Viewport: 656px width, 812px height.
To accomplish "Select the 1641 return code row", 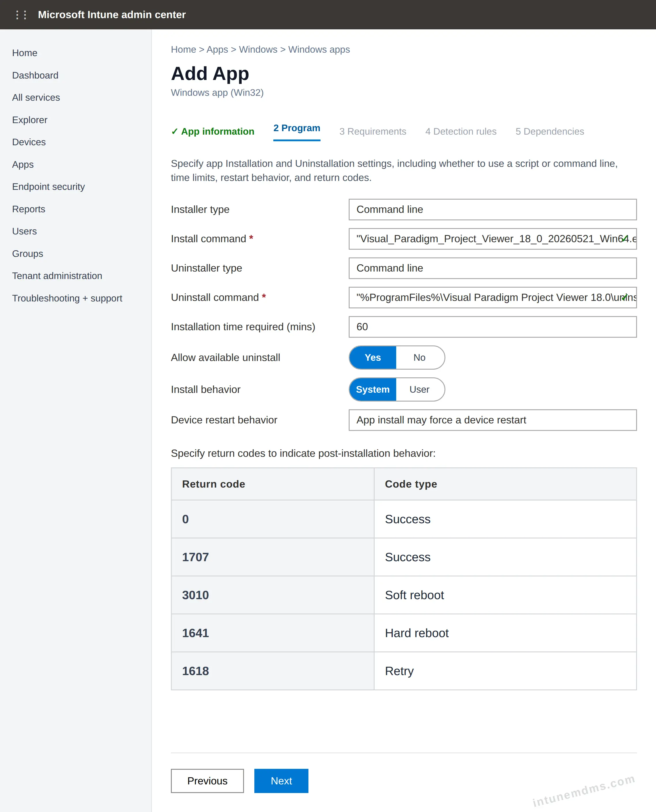I will [x=404, y=633].
